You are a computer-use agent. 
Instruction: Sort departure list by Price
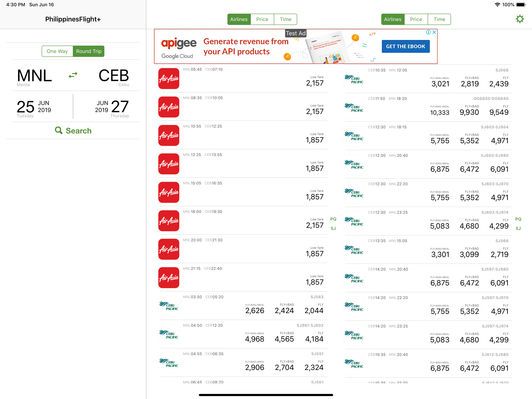coord(262,19)
